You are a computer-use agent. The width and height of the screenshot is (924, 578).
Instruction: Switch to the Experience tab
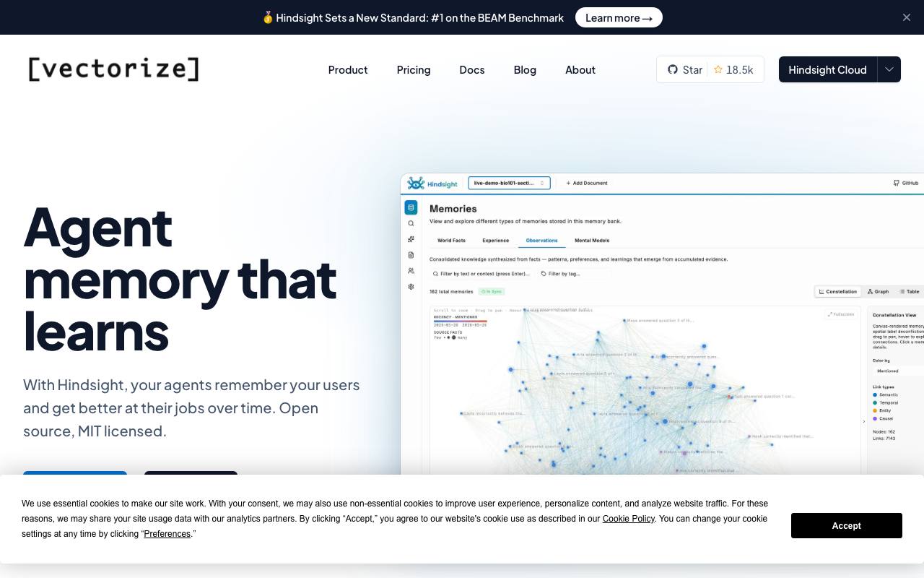pos(495,241)
